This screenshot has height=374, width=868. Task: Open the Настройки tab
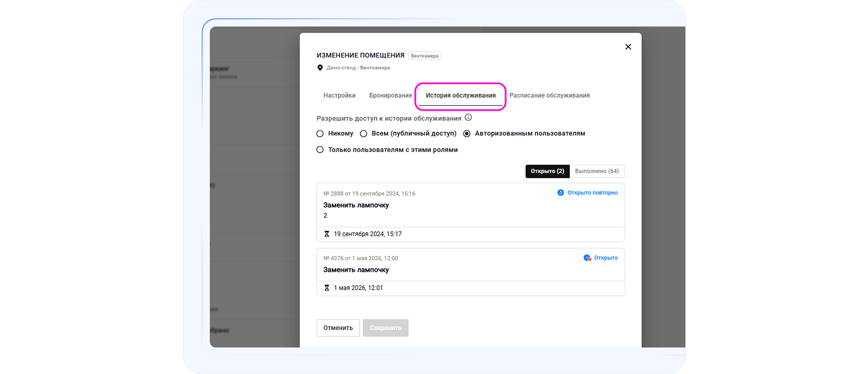pos(339,96)
